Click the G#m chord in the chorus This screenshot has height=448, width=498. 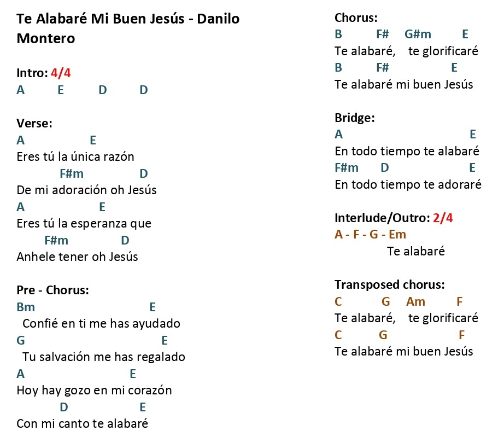click(x=418, y=34)
